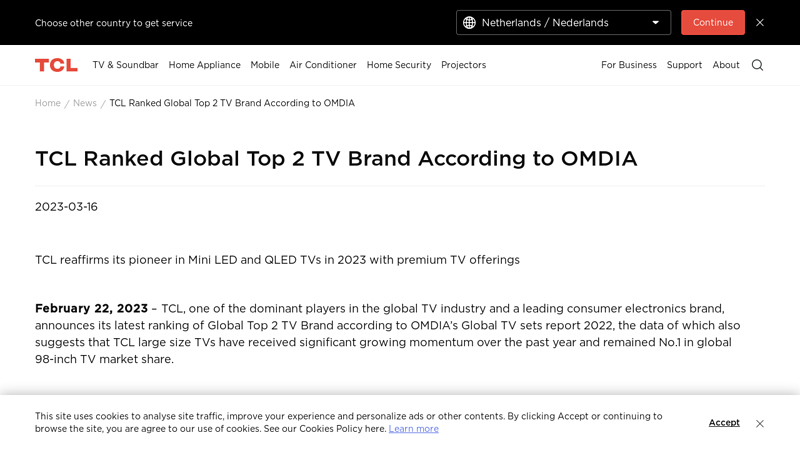Viewport: 800px width, 450px height.
Task: Click the red Continue button
Action: pyautogui.click(x=712, y=22)
